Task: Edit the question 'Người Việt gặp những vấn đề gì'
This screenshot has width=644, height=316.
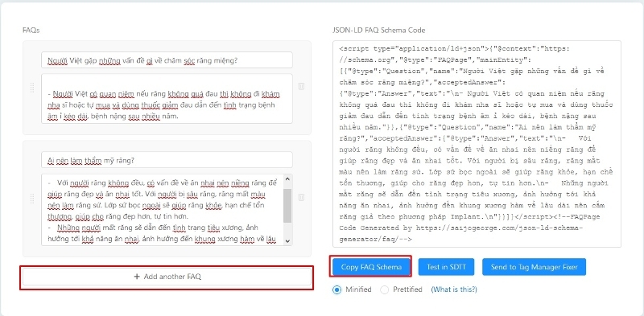Action: [x=167, y=60]
